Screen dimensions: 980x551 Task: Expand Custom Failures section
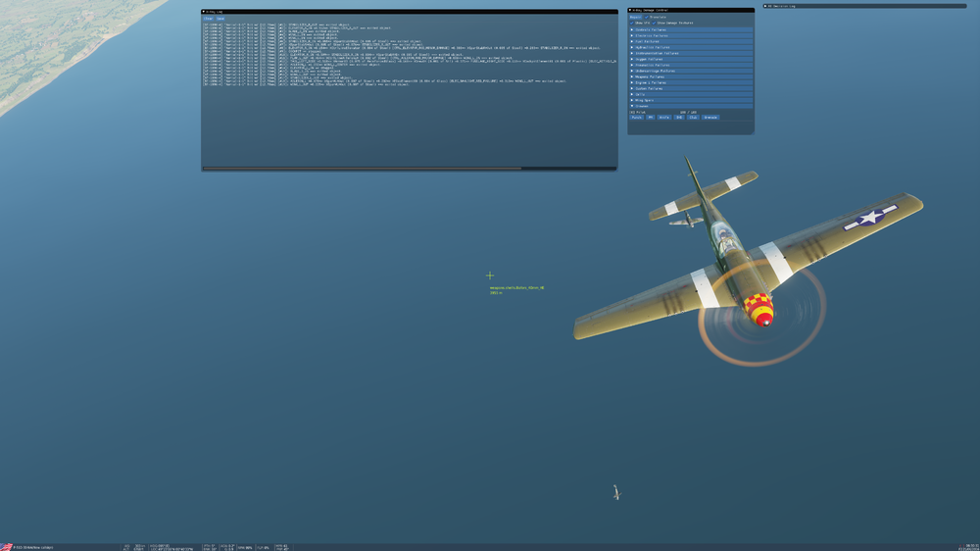click(x=691, y=89)
